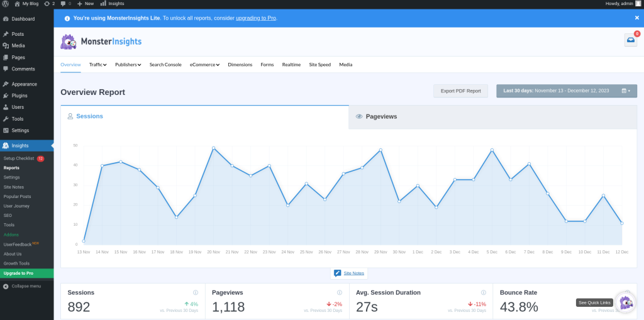Click the Pageviews card info icon
Screen dimensions: 644x320
click(x=340, y=293)
